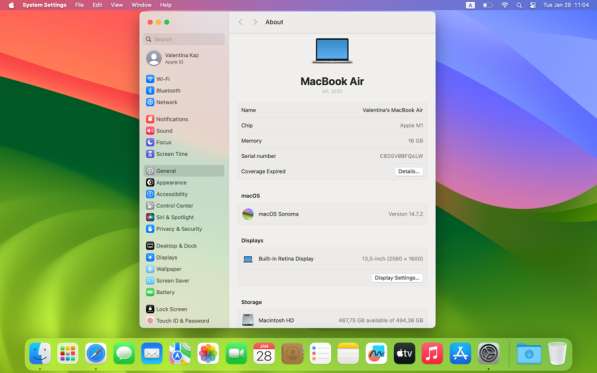Open the input source menu
This screenshot has height=373, width=597.
click(470, 5)
